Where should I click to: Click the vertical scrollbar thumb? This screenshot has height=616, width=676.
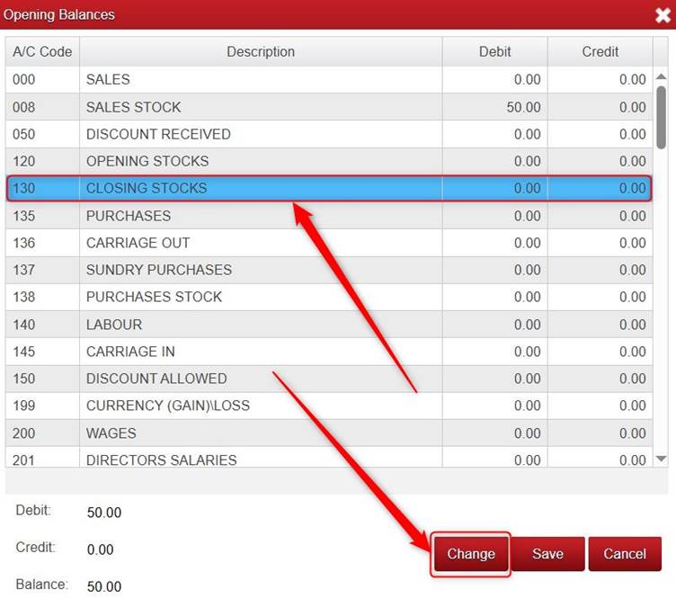[661, 117]
